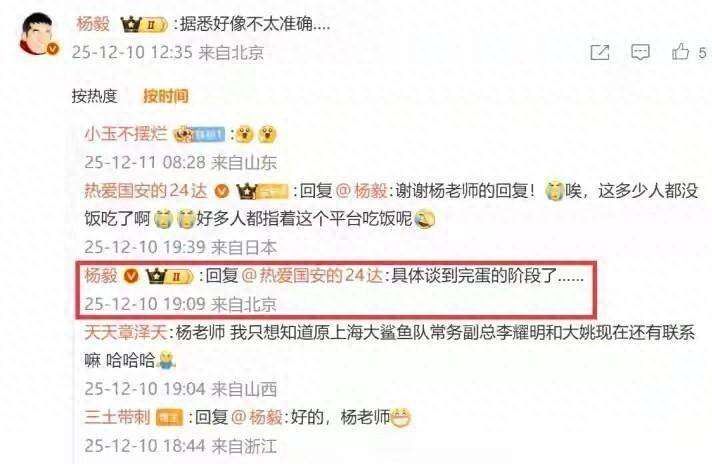712x464 pixels.
Task: Click the badge next to 三土带刺
Action: coord(169,417)
